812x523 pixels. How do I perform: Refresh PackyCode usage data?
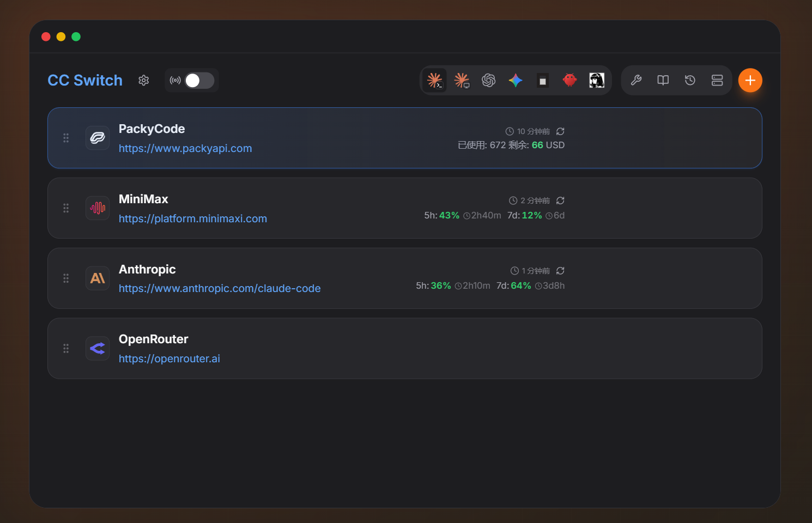point(560,131)
